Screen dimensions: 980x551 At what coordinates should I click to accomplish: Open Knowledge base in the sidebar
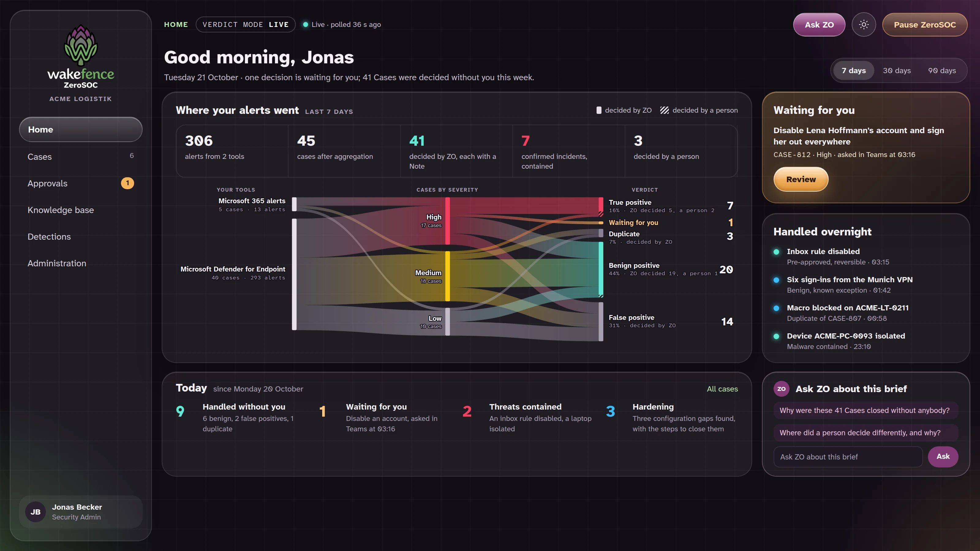pos(81,210)
